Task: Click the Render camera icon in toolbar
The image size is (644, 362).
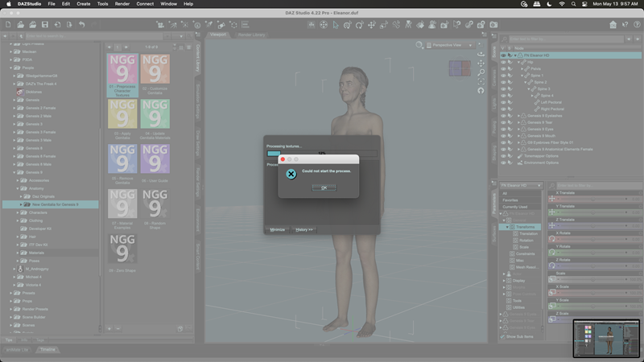Action: click(x=493, y=25)
